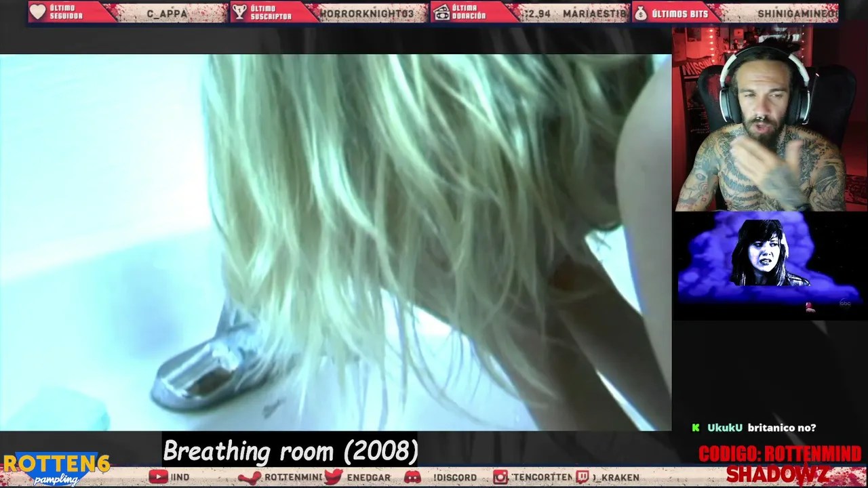Click the Rotten6 Pampling logo
This screenshot has width=868, height=488.
pyautogui.click(x=56, y=469)
